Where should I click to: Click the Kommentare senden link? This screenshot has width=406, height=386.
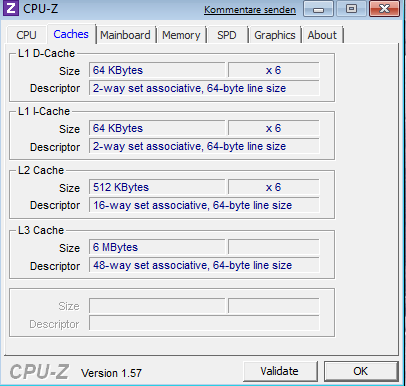[250, 10]
